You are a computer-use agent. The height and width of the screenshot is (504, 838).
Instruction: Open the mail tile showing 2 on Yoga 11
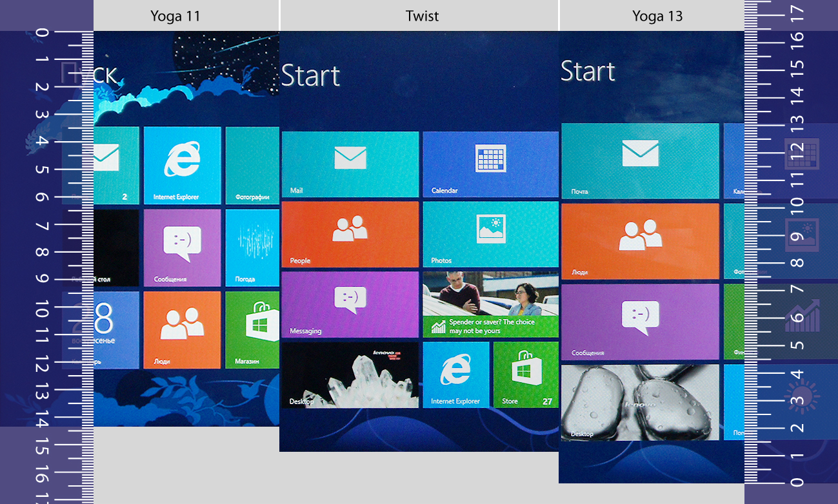(x=116, y=166)
